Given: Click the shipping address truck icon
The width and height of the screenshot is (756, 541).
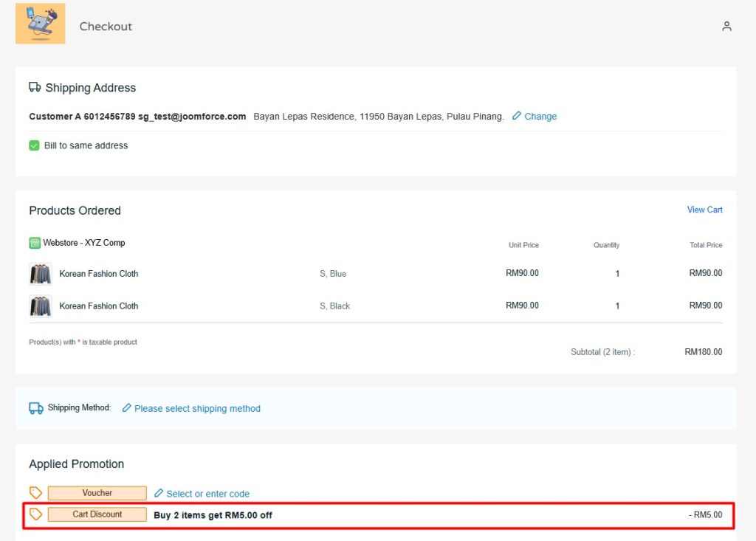Looking at the screenshot, I should [x=35, y=87].
